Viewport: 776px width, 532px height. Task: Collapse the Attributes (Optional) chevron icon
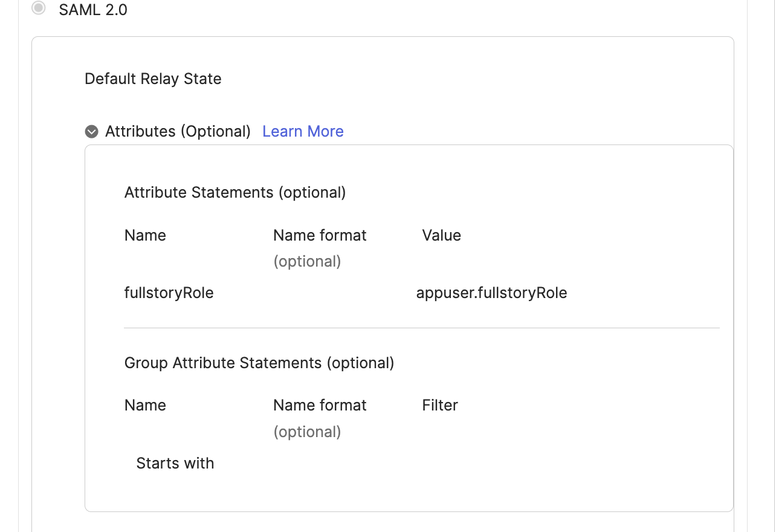tap(92, 132)
